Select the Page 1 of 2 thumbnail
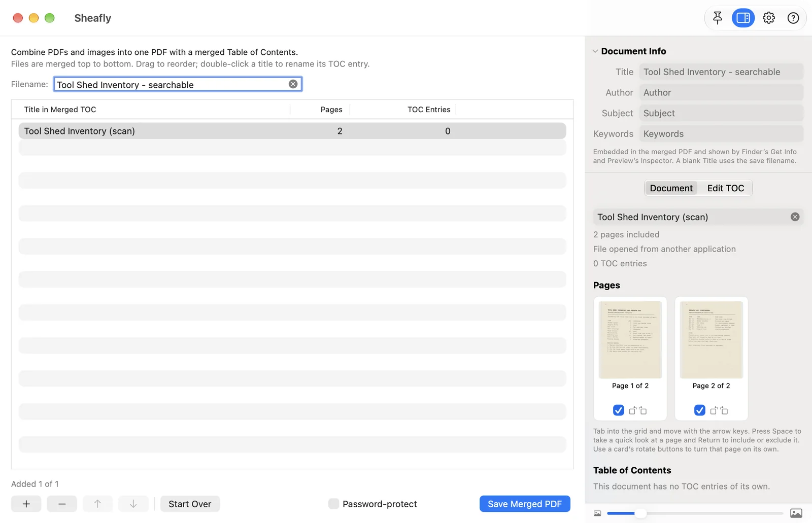812x523 pixels. [630, 340]
